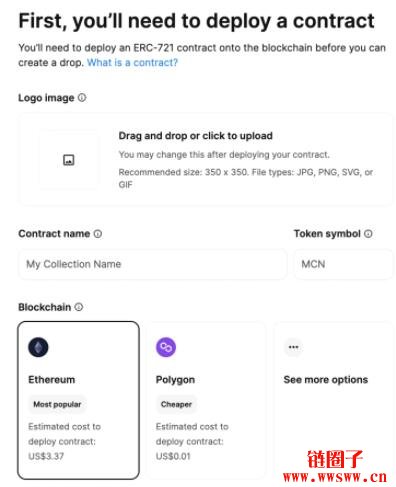Viewport: 396px width, 487px height.
Task: Click the three-dots more options icon
Action: click(293, 347)
